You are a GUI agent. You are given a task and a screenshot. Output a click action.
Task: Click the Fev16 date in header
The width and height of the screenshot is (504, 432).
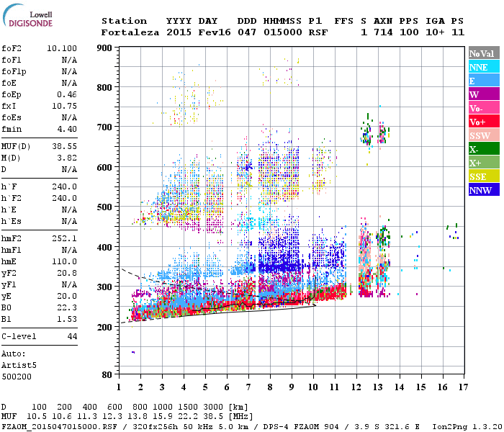215,32
